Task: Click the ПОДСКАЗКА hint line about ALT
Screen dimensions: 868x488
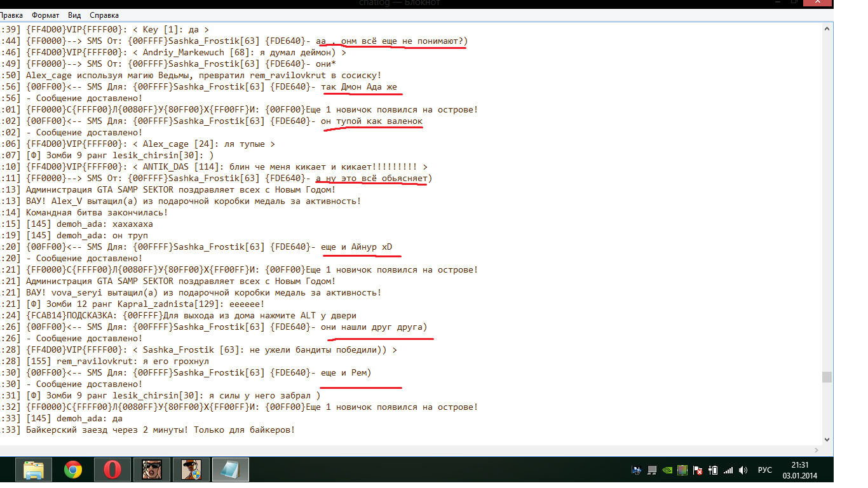Action: click(179, 315)
